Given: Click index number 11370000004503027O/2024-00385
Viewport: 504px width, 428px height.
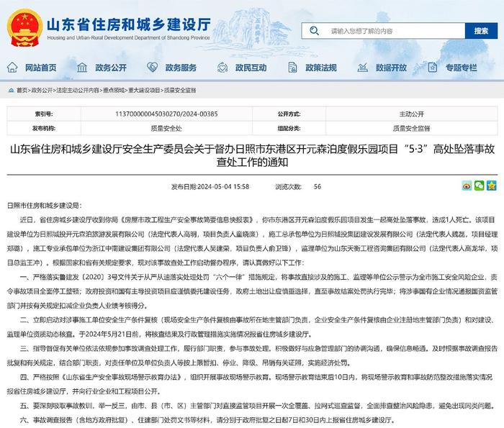Looking at the screenshot, I should pos(166,114).
